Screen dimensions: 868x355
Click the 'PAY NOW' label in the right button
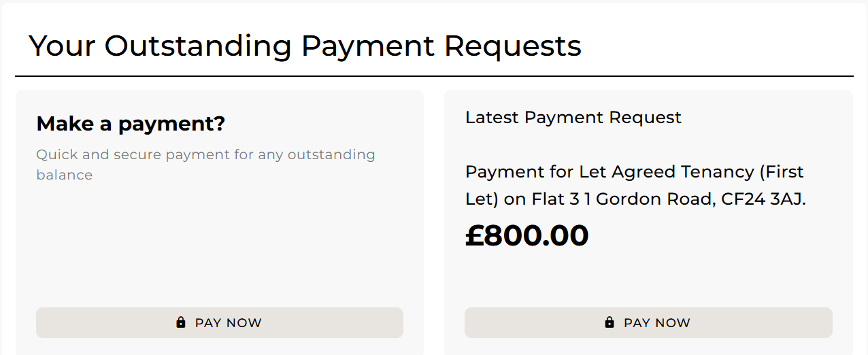[x=656, y=323]
